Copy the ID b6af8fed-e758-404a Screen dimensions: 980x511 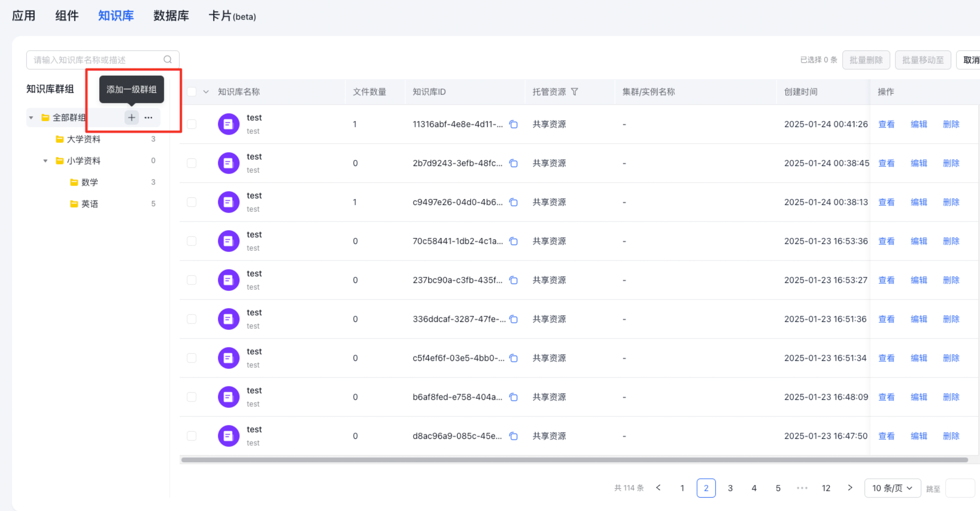[513, 397]
